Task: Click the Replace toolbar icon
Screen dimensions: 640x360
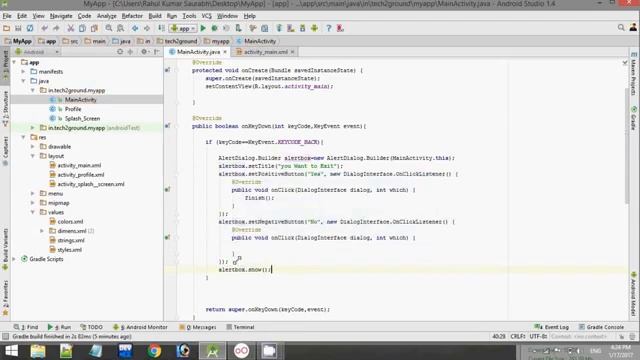Action: click(120, 28)
